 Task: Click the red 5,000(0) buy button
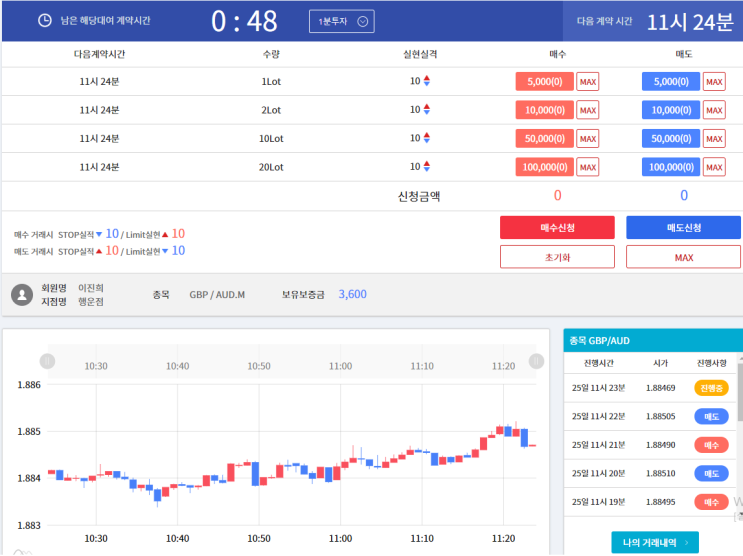pyautogui.click(x=544, y=82)
